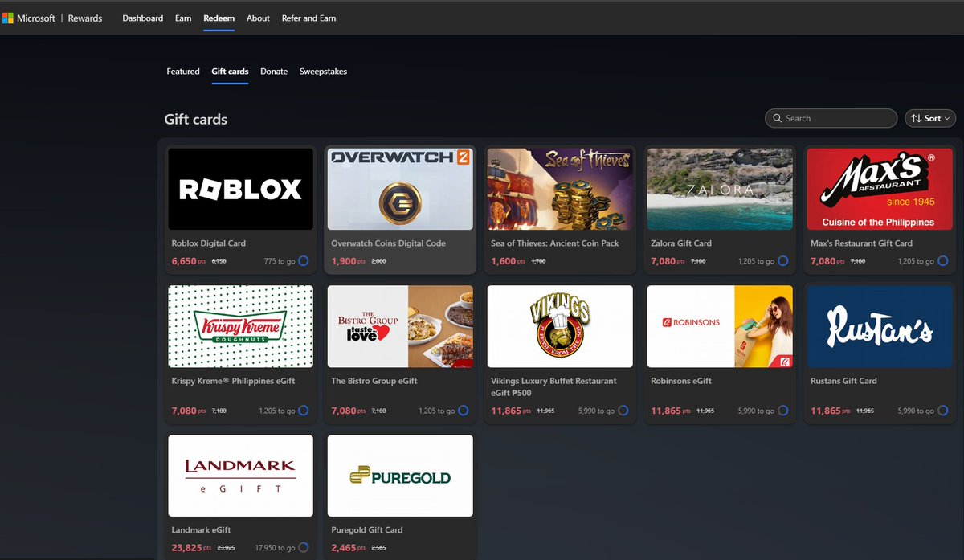Click the Microsoft logo icon

click(8, 18)
